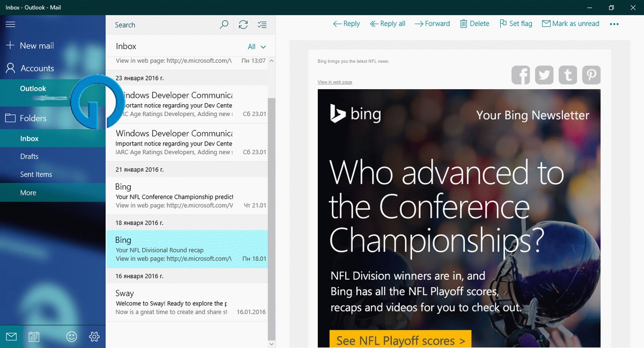The image size is (644, 348).
Task: Click the message list scroll up arrow
Action: [x=271, y=61]
